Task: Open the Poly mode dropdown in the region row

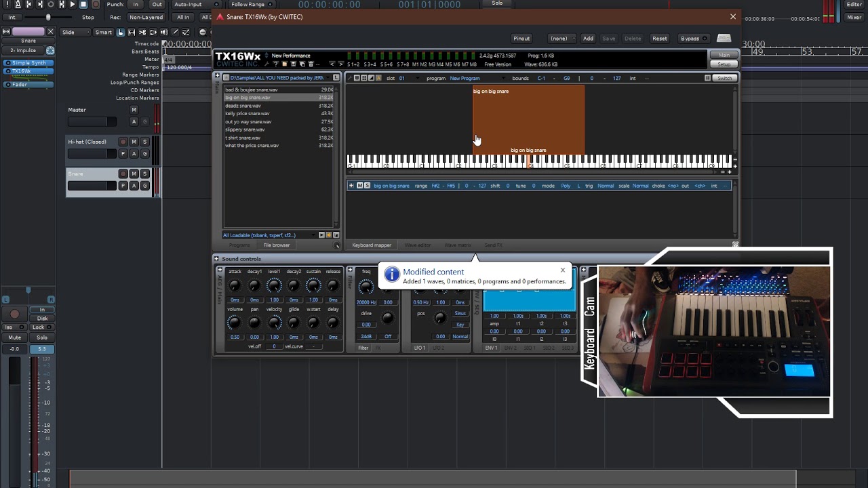Action: [x=566, y=186]
